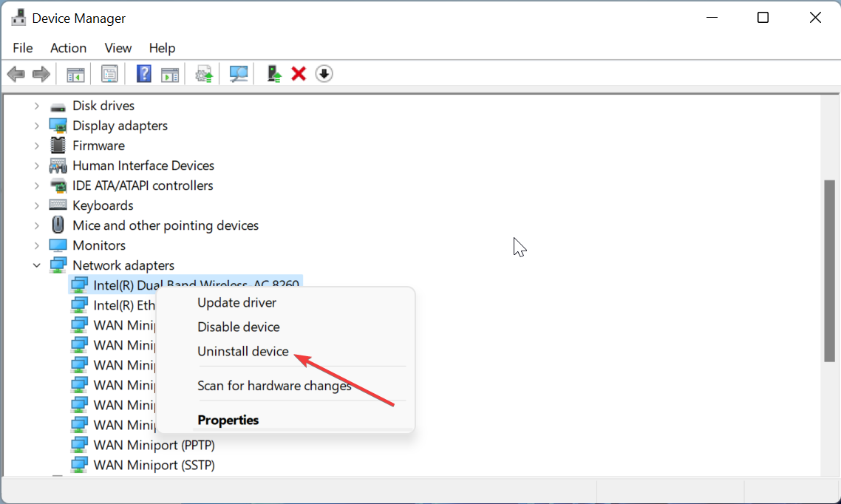Select WAN Miniport (SSTP) entry text
Screen dimensions: 841x504
(x=154, y=464)
